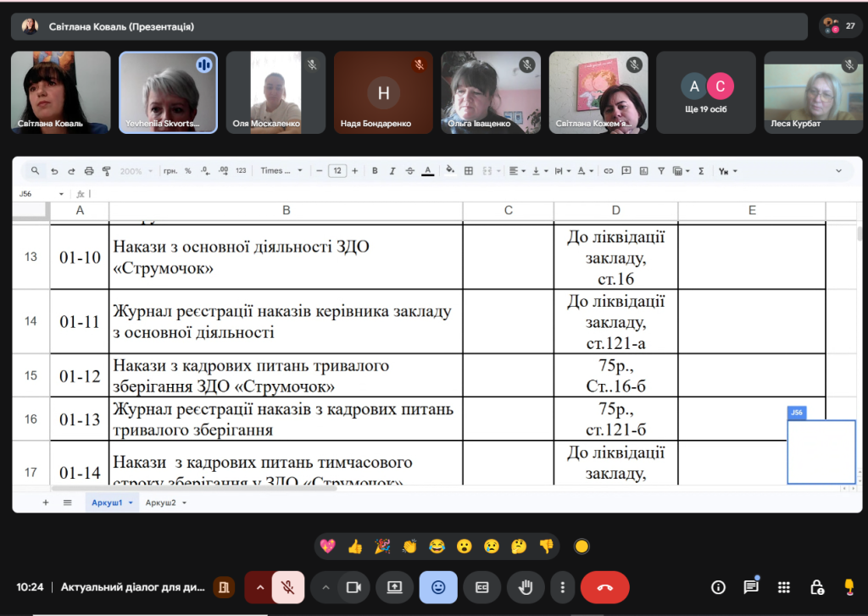
Task: Send the thumbs up emoji reaction
Action: tap(355, 547)
